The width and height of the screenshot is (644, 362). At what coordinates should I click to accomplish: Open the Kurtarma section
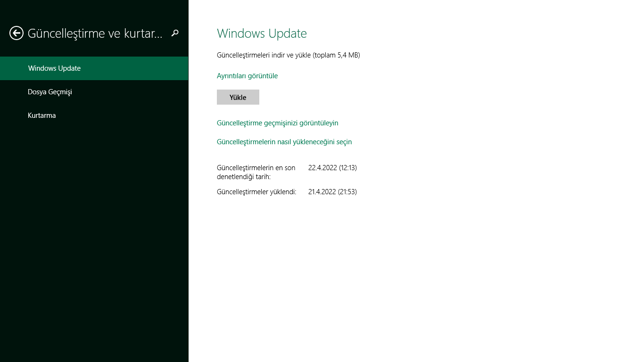pyautogui.click(x=94, y=115)
